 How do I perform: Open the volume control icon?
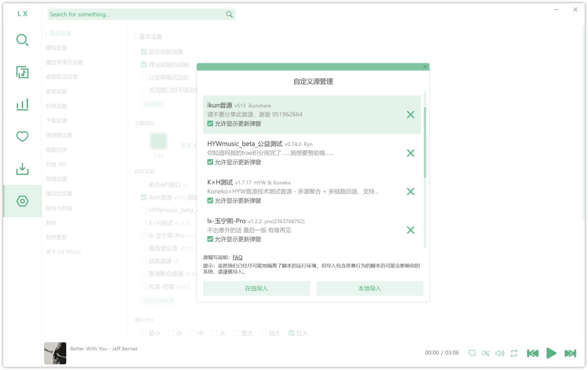coord(500,353)
